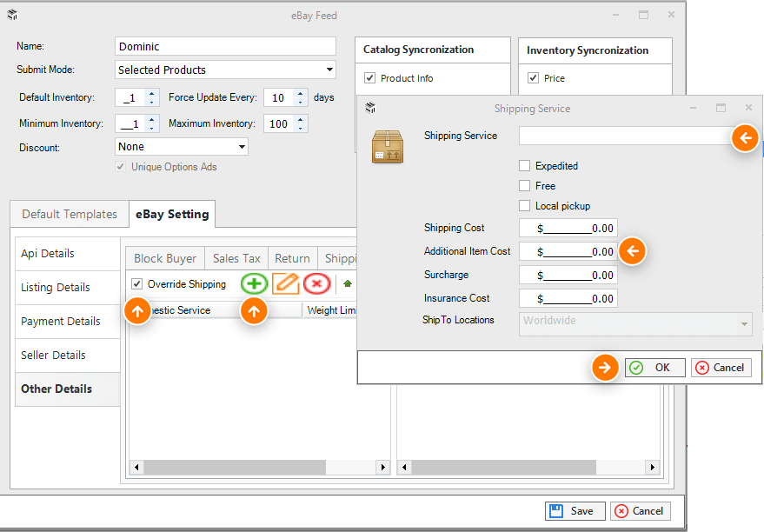Viewport: 764px width, 532px height.
Task: Click the left grid scroll-right arrow
Action: 383,467
